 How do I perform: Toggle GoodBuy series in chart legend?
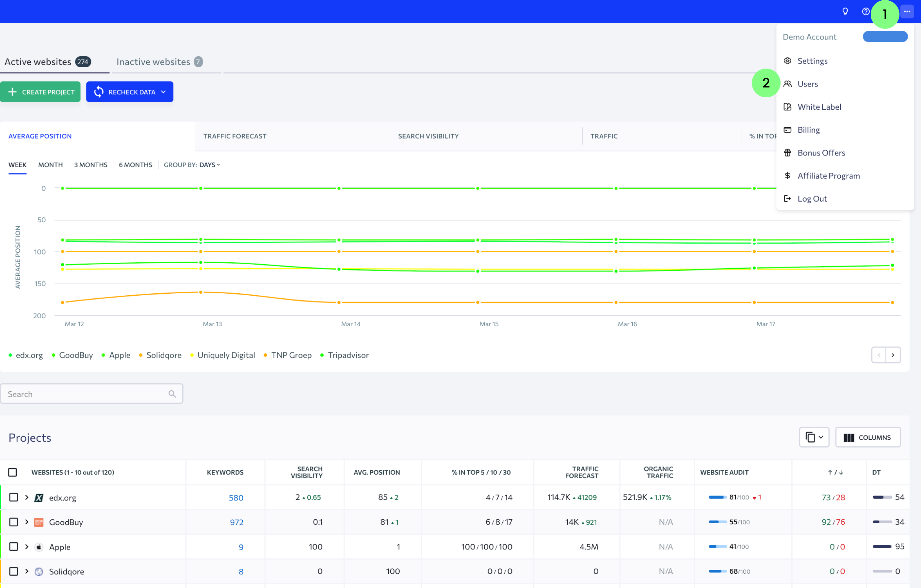(x=72, y=355)
